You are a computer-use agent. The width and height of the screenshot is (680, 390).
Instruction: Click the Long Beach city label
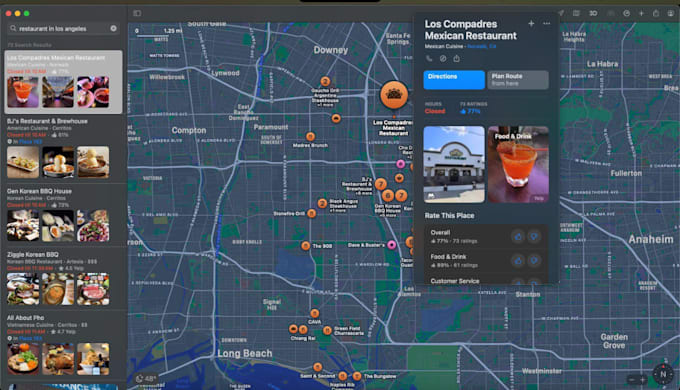pyautogui.click(x=245, y=353)
